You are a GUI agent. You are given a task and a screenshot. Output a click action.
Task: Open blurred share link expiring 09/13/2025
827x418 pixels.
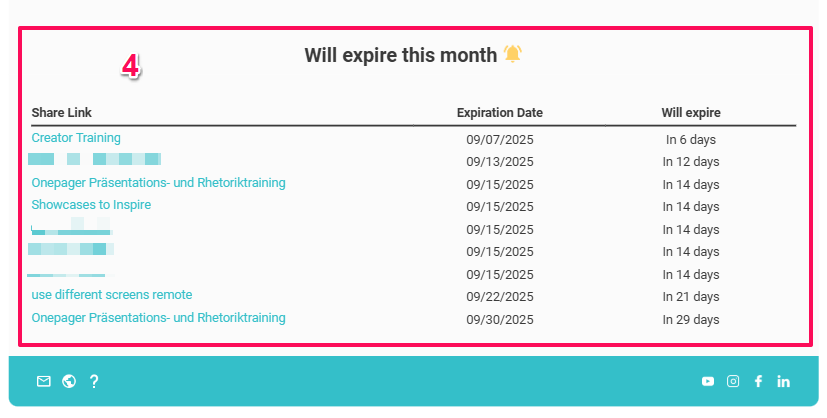(95, 160)
